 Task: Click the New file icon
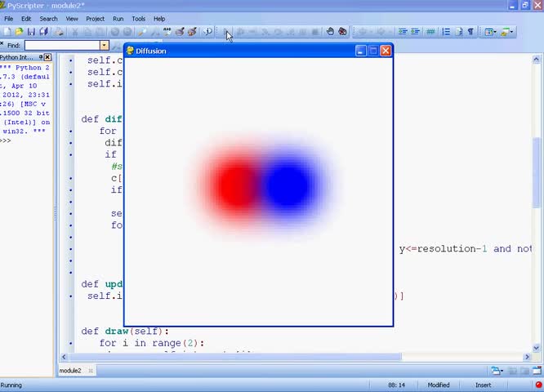click(x=7, y=32)
